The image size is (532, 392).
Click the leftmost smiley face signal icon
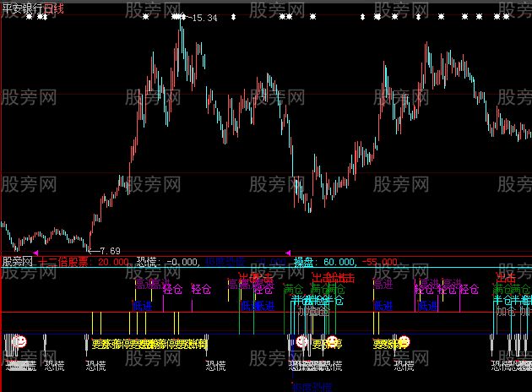click(x=19, y=342)
